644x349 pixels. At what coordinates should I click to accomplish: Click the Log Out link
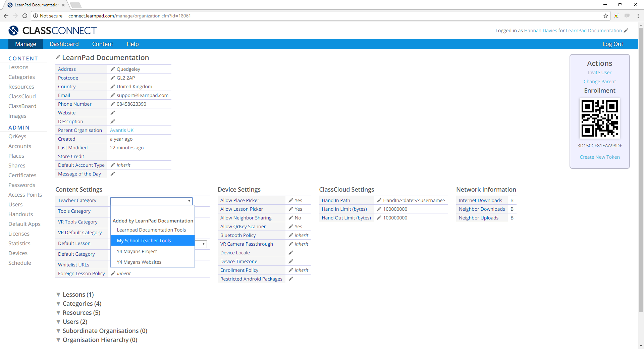coord(612,44)
